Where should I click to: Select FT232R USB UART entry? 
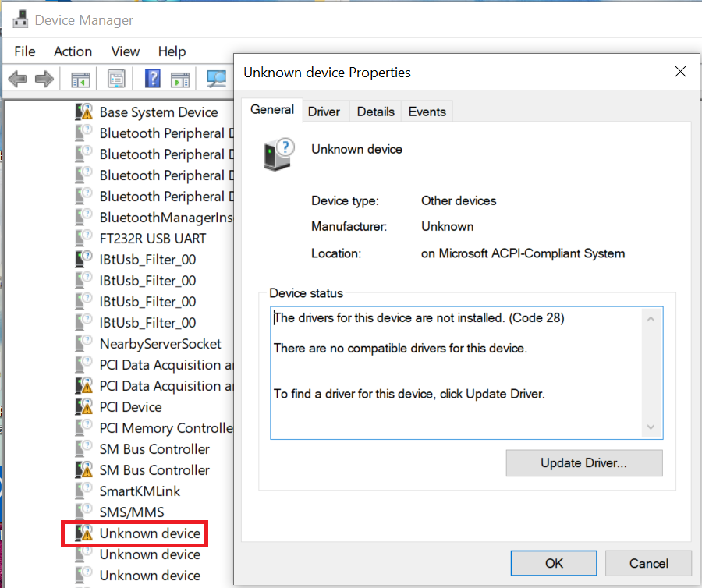tap(153, 238)
